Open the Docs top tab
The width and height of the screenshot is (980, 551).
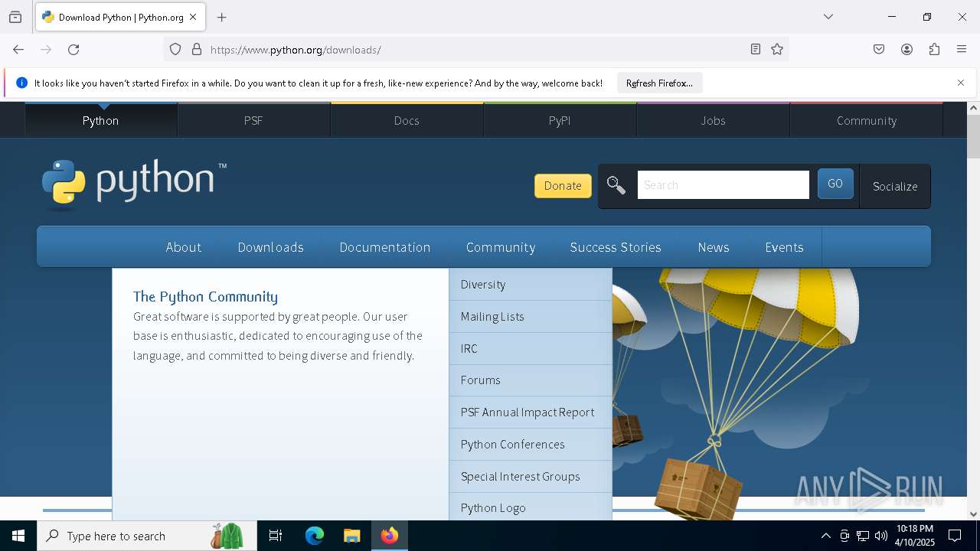coord(407,120)
